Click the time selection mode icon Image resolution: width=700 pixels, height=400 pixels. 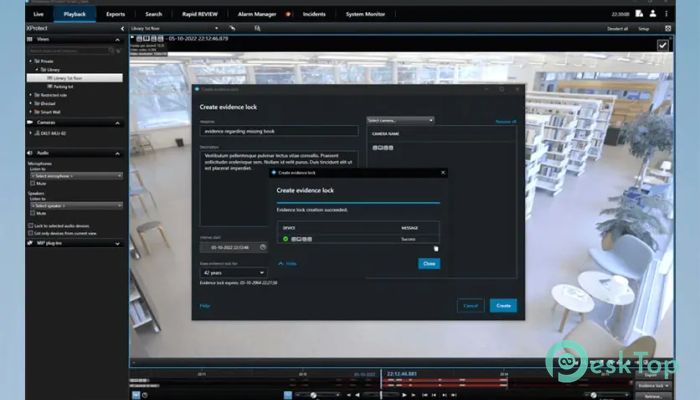pyautogui.click(x=136, y=396)
